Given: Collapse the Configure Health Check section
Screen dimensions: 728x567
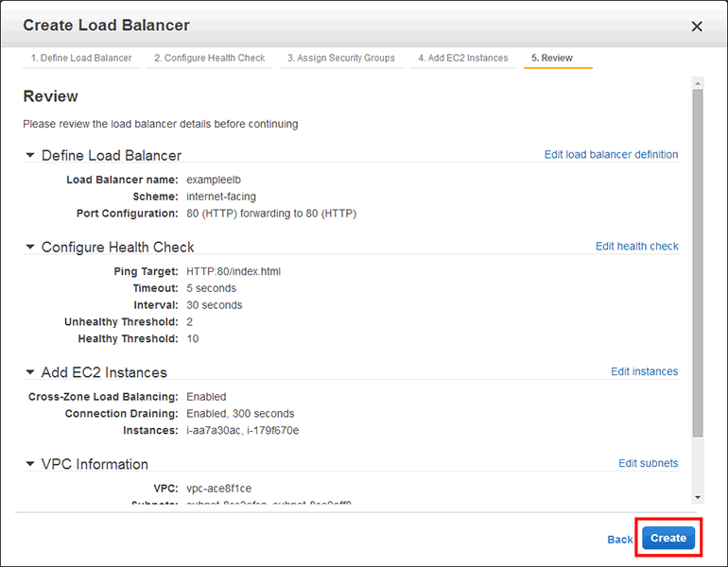Looking at the screenshot, I should pos(30,247).
